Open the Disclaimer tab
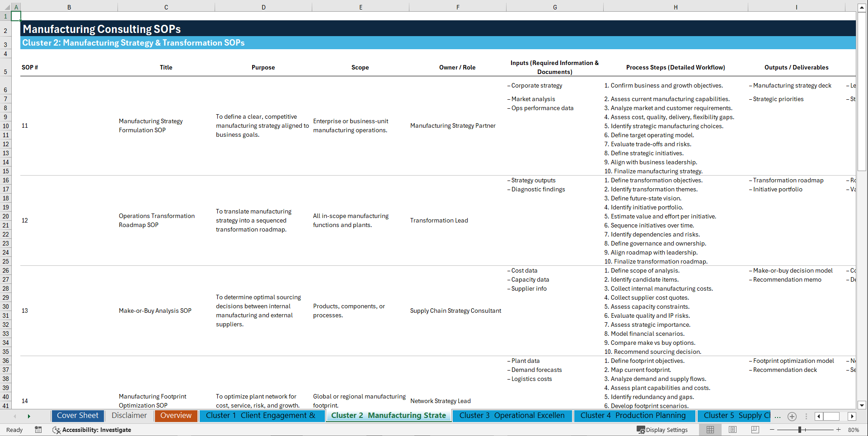 point(129,416)
